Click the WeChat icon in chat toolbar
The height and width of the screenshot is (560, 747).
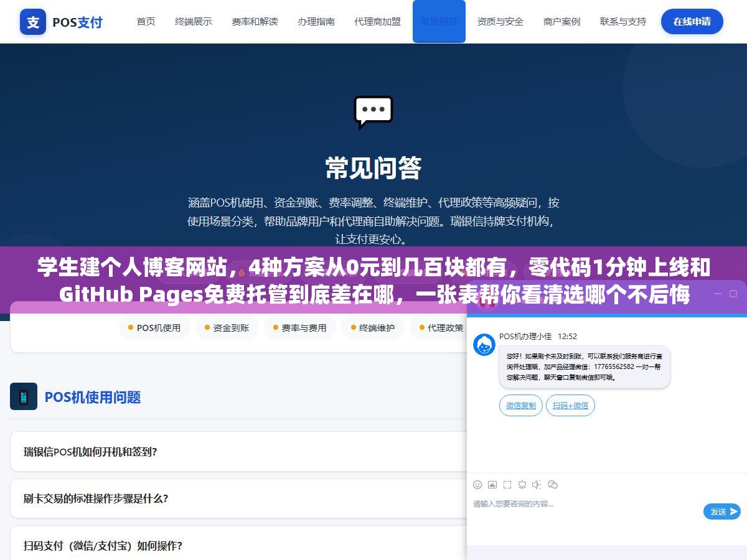pyautogui.click(x=553, y=485)
